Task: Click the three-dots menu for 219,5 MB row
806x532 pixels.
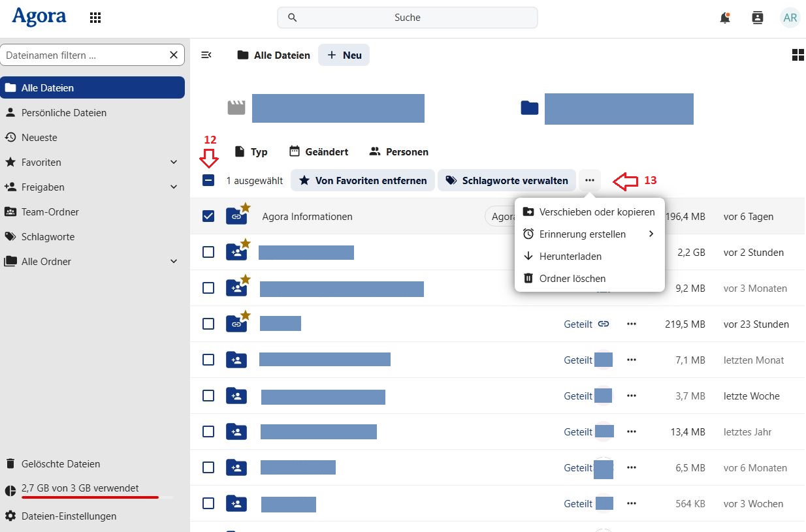Action: 631,324
